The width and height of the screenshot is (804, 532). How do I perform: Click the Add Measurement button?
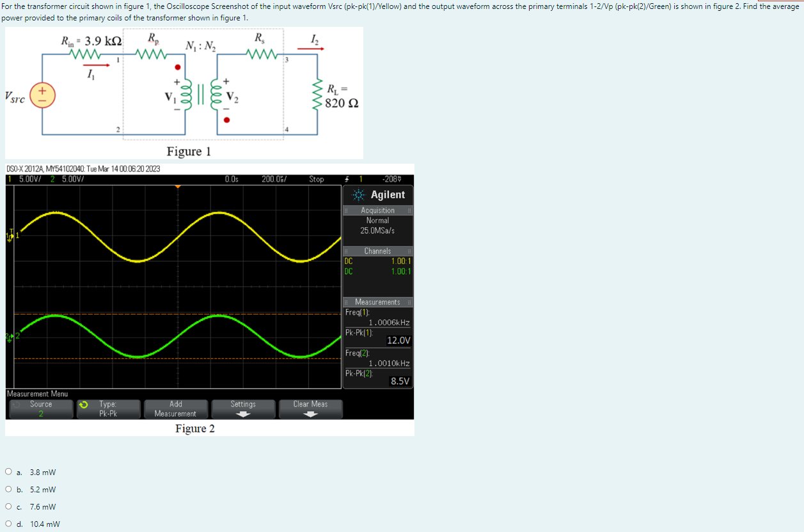[x=176, y=408]
